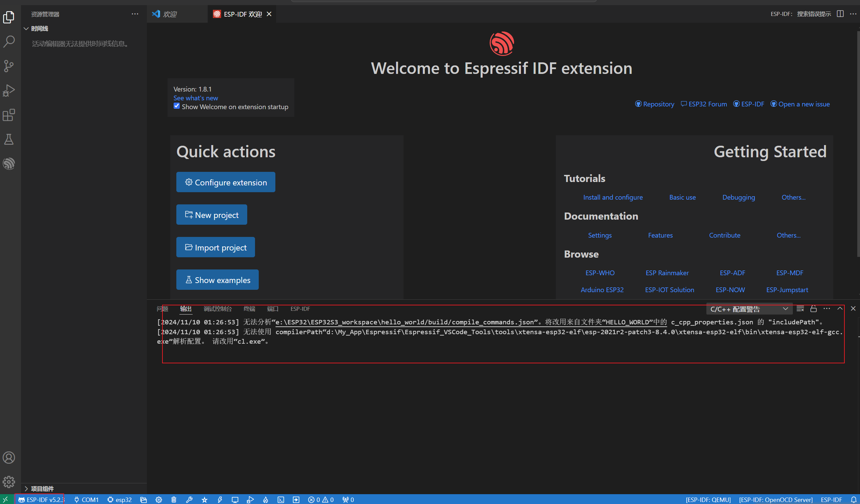Open the Source Control view
Viewport: 860px width, 504px height.
click(9, 66)
